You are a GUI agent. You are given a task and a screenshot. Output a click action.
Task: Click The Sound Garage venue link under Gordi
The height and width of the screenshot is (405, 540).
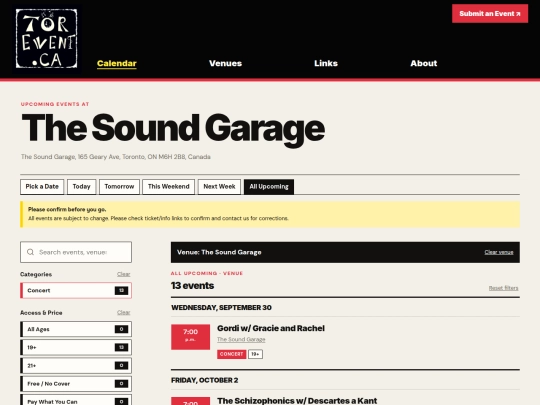click(x=241, y=339)
